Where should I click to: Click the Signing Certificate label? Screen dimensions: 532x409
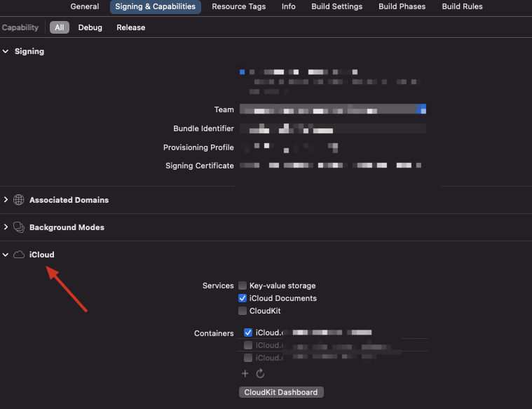(200, 166)
